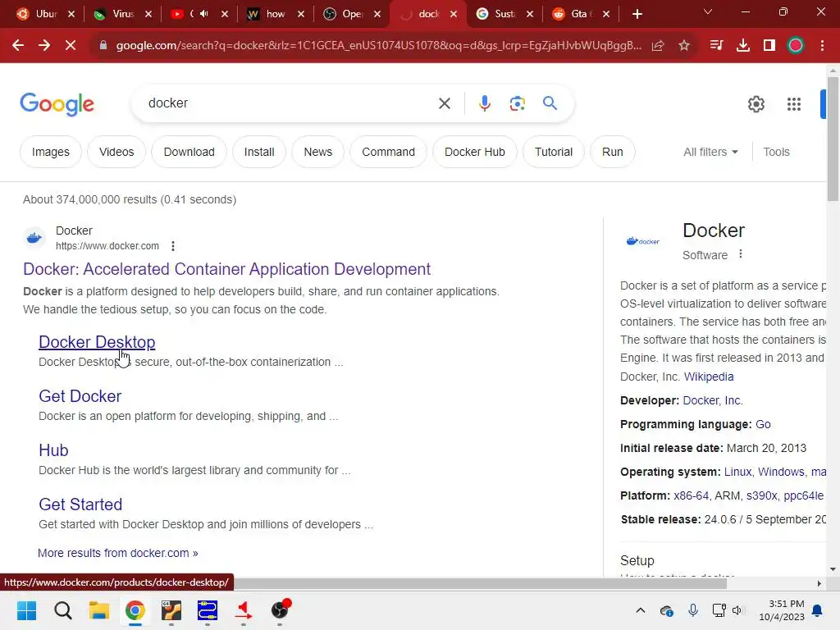
Task: Switch to the Reddit Gta tab
Action: pos(581,14)
